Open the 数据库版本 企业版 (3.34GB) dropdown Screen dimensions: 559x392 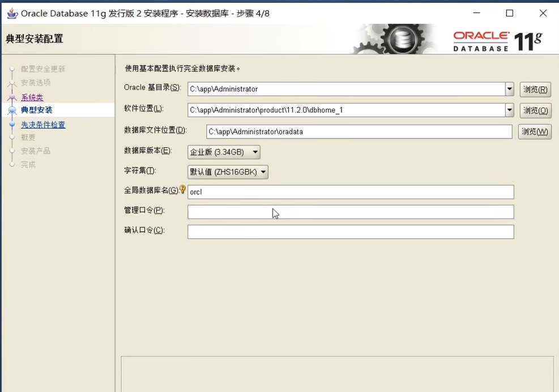(x=224, y=152)
